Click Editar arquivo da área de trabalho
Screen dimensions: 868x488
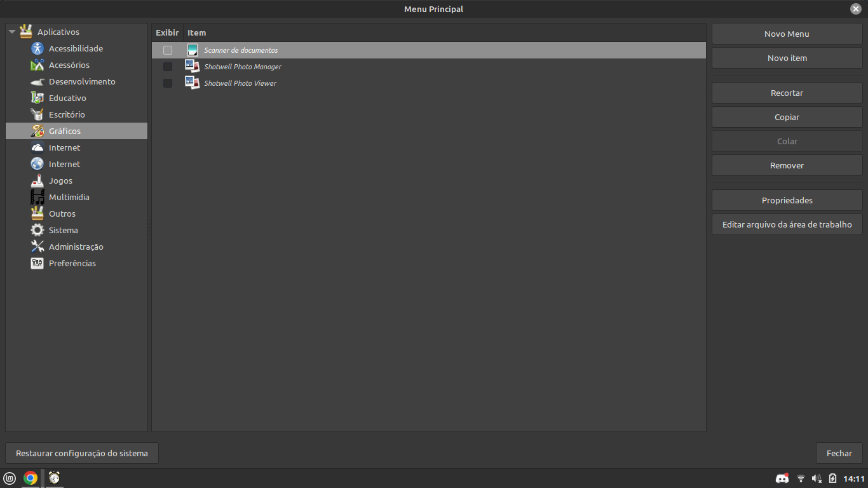point(787,224)
